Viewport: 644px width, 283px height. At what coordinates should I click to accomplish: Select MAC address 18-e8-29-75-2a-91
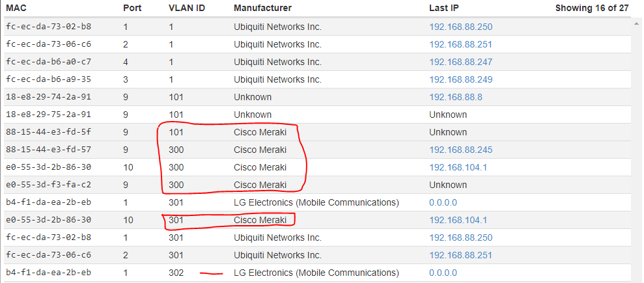pos(48,115)
